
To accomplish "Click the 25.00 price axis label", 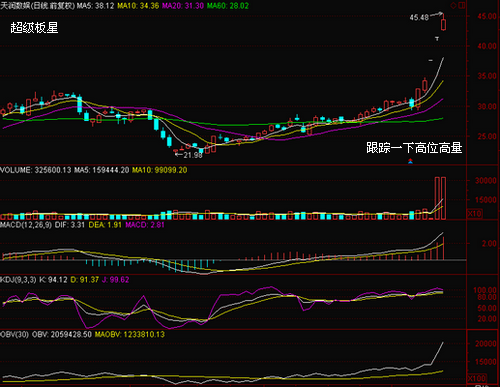I will coord(487,136).
